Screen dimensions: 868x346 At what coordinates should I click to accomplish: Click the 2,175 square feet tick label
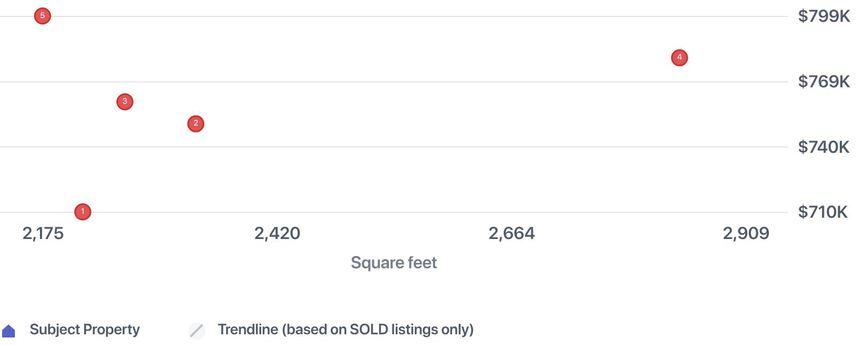(x=43, y=233)
